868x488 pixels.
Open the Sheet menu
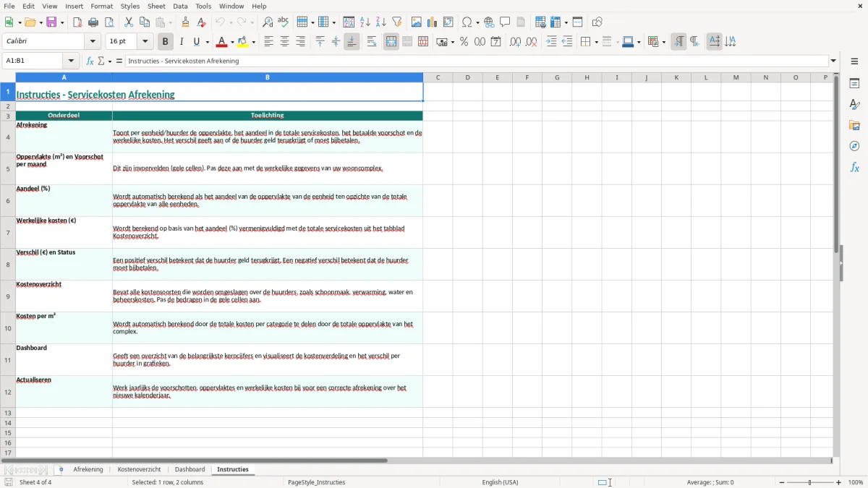click(x=156, y=6)
